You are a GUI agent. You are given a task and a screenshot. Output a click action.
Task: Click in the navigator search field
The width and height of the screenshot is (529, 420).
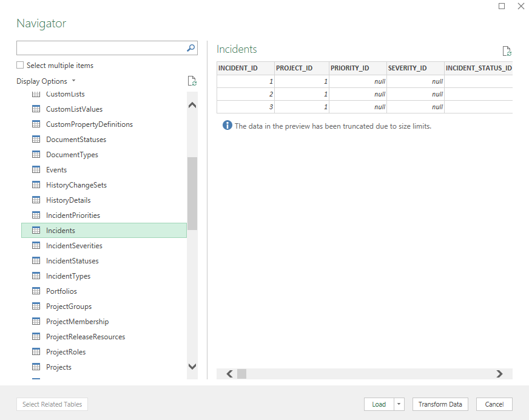(x=100, y=48)
